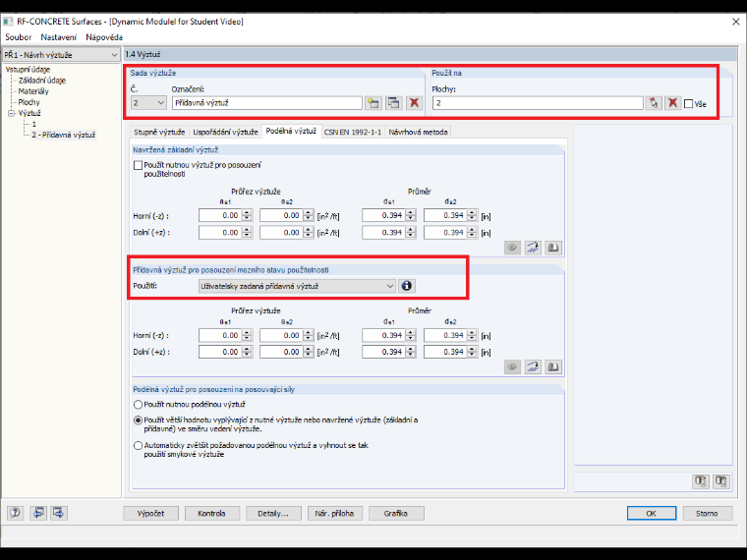Open the reinforcement set number Č. dropdown
The height and width of the screenshot is (560, 747).
click(x=148, y=103)
